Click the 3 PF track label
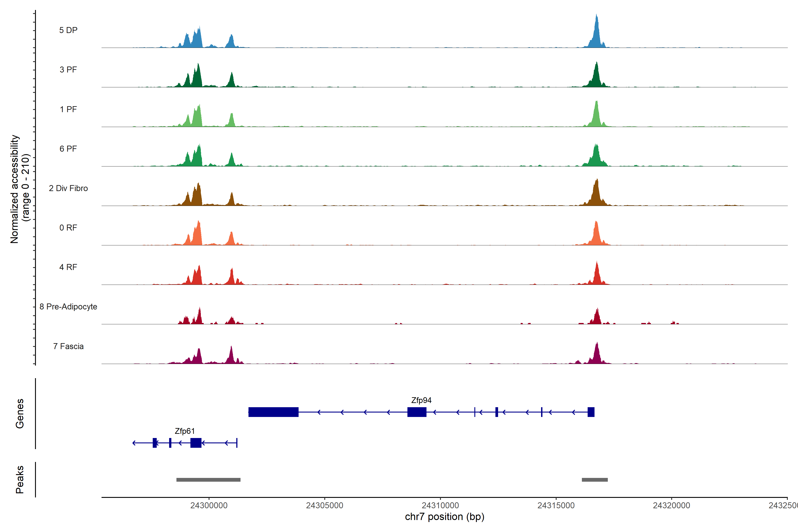798x532 pixels. (68, 70)
